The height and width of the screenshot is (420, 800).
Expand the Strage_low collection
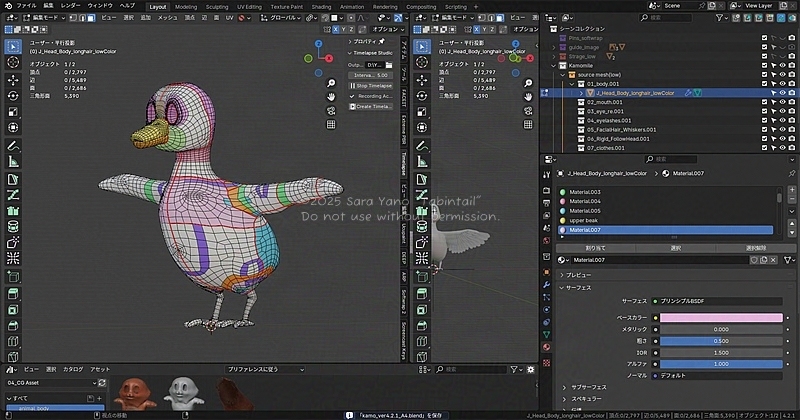(554, 56)
